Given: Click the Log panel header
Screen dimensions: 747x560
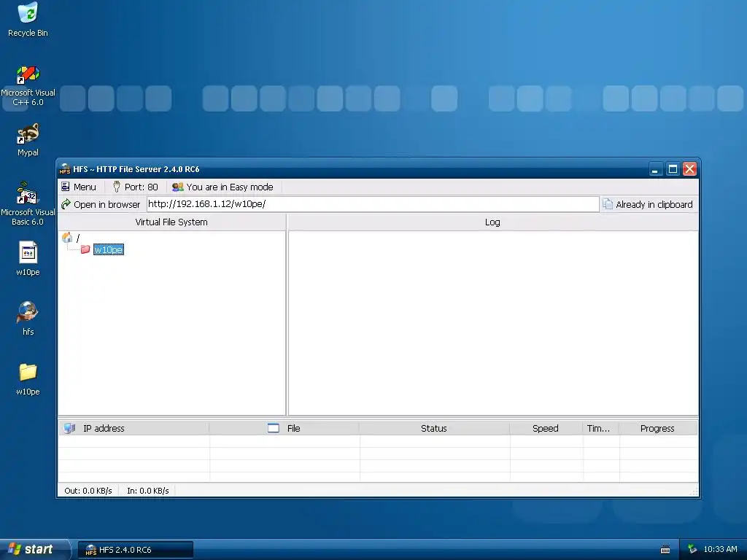Looking at the screenshot, I should click(492, 222).
